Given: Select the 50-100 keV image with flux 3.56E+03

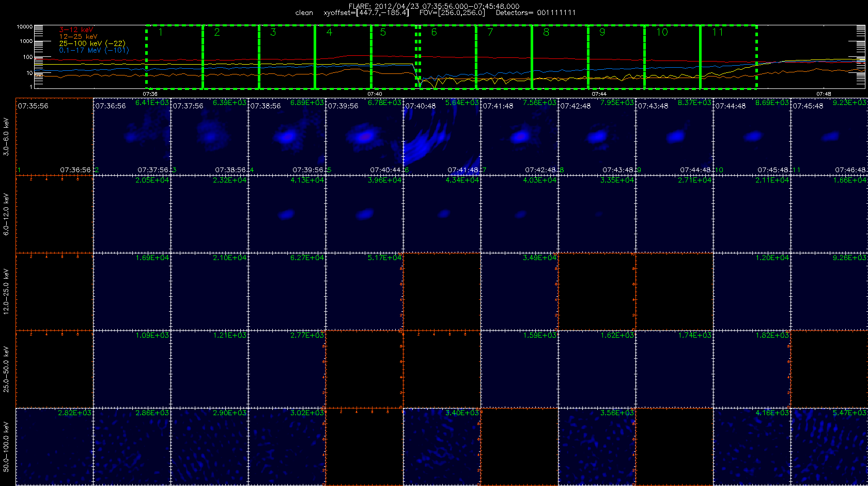Looking at the screenshot, I should point(597,447).
